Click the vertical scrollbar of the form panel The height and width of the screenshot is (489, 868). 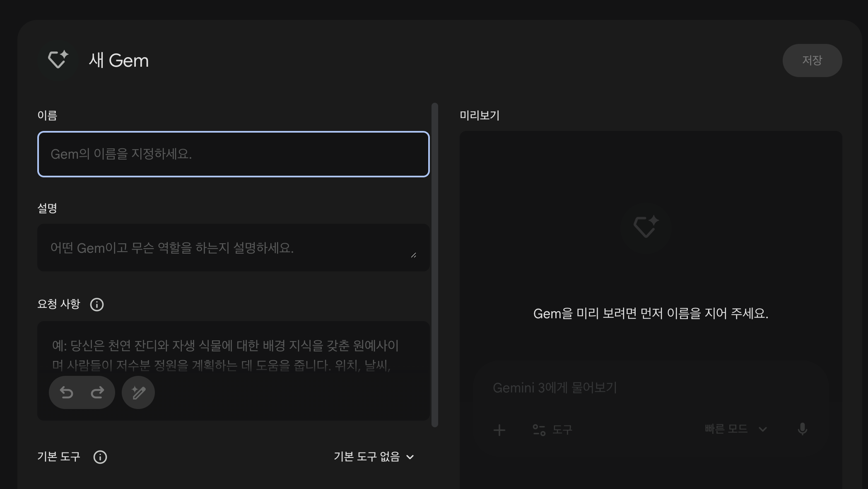(x=434, y=265)
